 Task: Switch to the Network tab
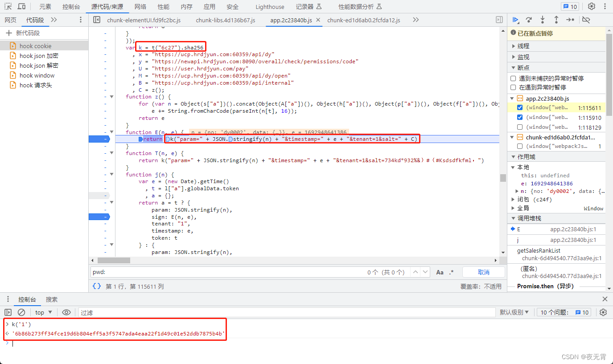click(140, 7)
